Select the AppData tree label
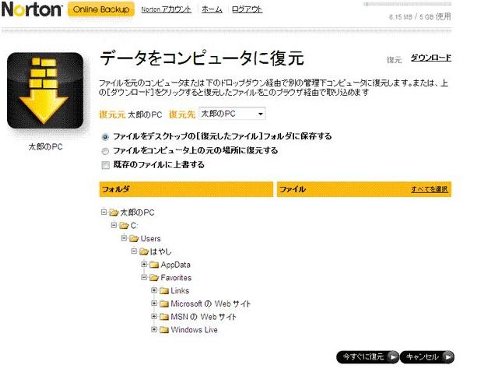This screenshot has width=480, height=368. [175, 265]
